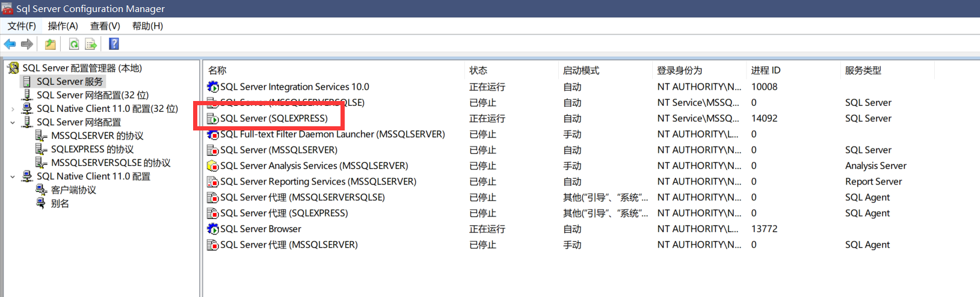Open the 帮助(H) menu
The image size is (980, 297).
[147, 26]
